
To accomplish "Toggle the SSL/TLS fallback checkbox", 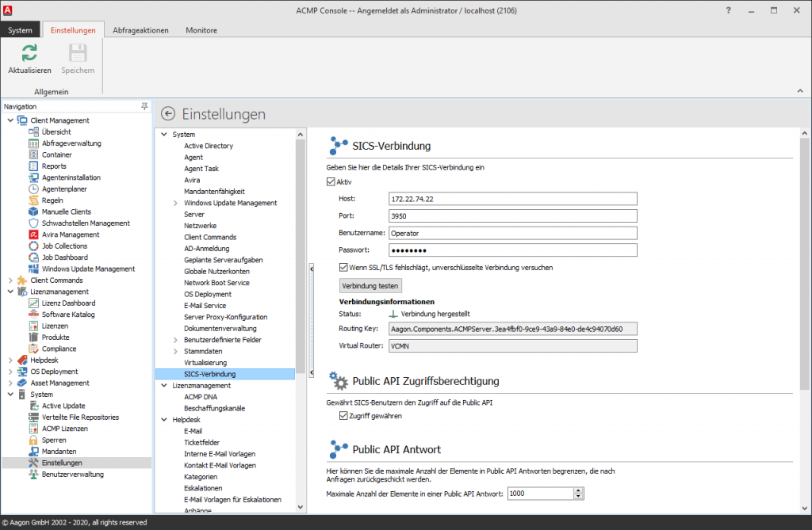I will [x=343, y=268].
